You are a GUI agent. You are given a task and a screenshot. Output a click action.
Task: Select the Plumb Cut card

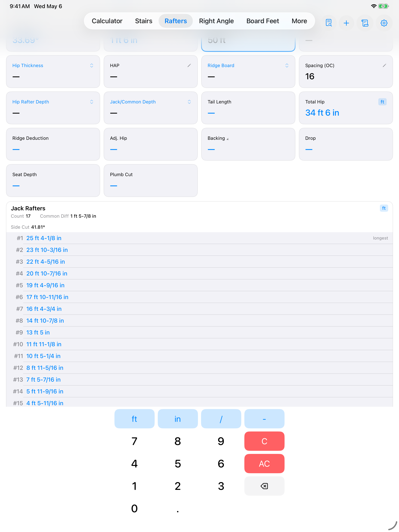click(150, 180)
